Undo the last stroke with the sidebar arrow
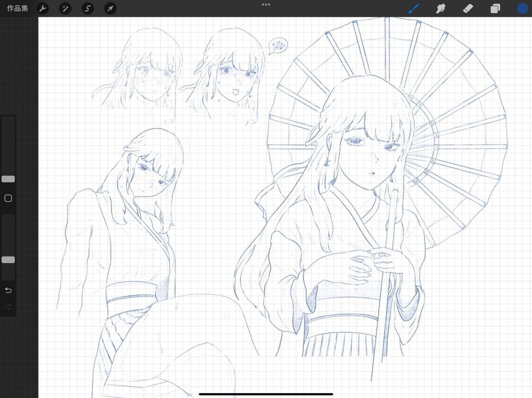 tap(8, 290)
